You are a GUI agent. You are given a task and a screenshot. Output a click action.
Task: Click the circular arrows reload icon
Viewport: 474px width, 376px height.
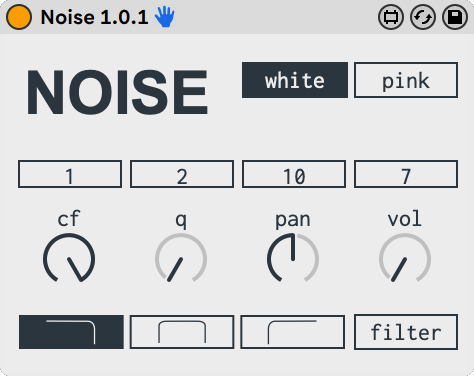tap(423, 17)
